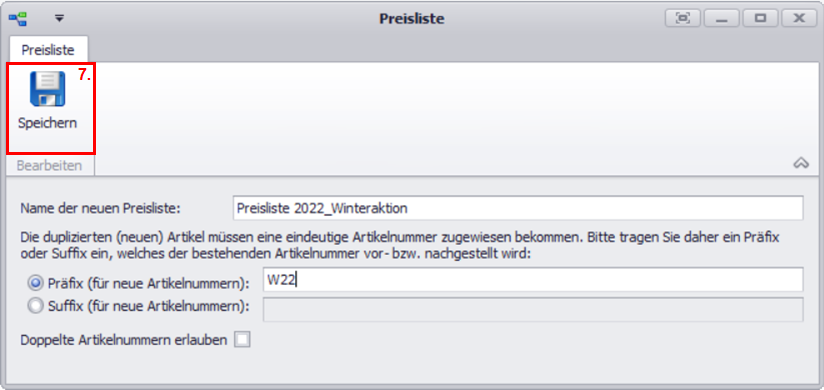Enable Doppelte Artikelnummern erlauben checkbox
The image size is (824, 390).
coord(242,340)
